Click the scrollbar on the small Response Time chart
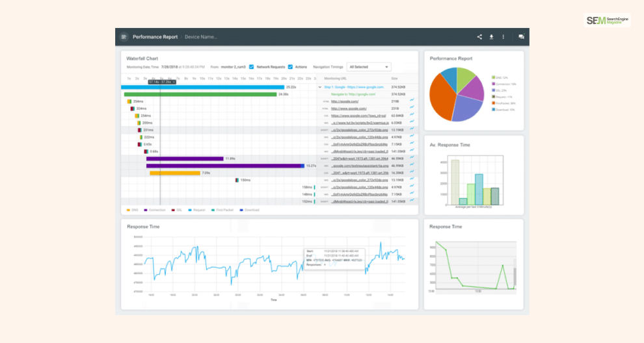 click(515, 275)
